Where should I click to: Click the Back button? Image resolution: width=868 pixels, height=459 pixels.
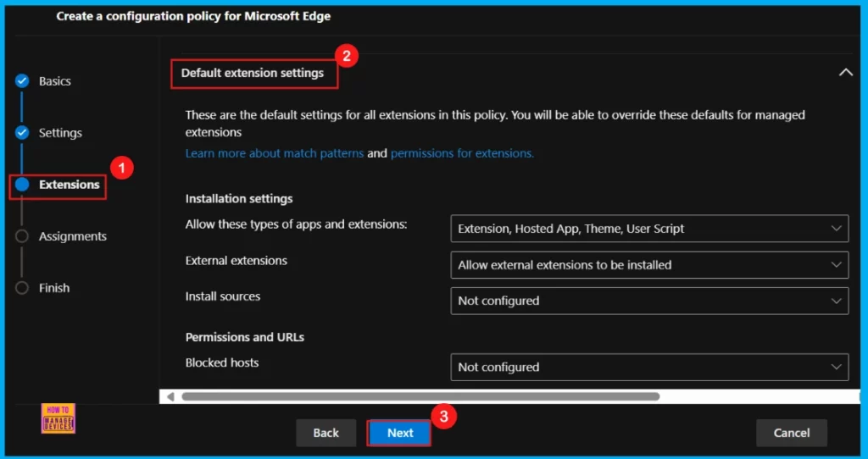[x=325, y=433]
